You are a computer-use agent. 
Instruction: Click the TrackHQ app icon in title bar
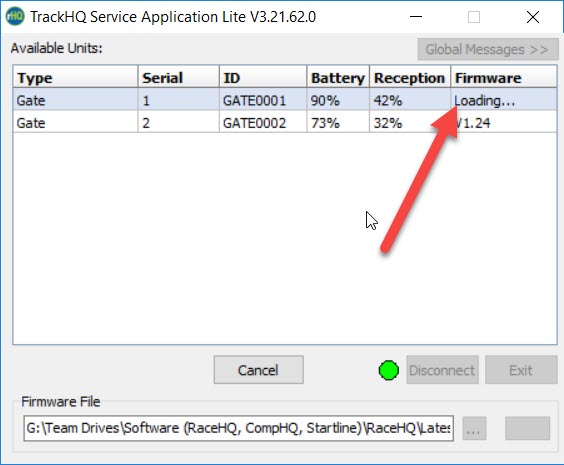[x=15, y=17]
